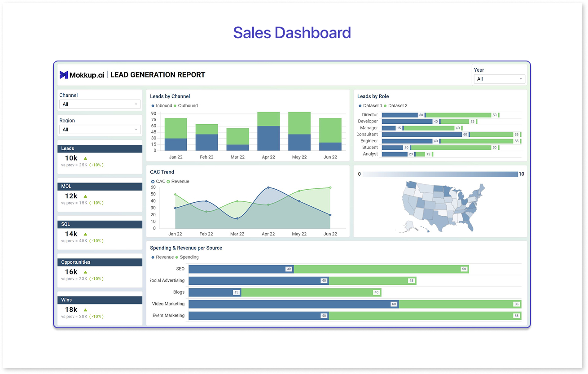588x374 pixels.
Task: Click the "CAC Trend" chart title
Action: tap(162, 172)
